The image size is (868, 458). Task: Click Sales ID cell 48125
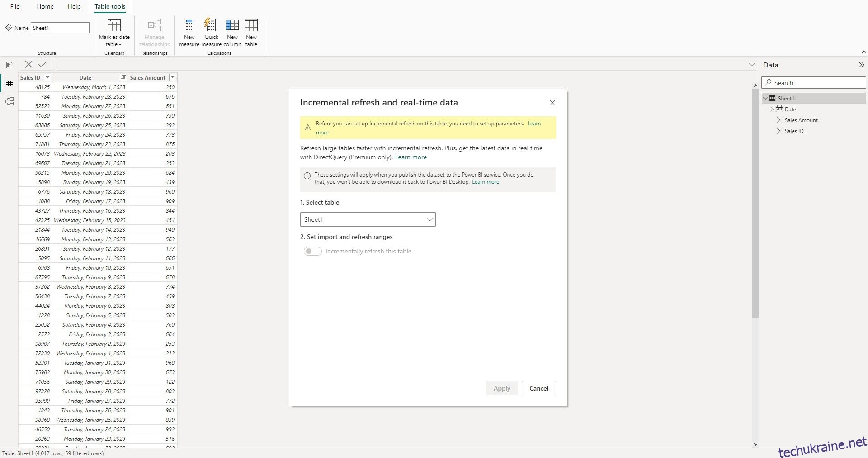pos(35,87)
